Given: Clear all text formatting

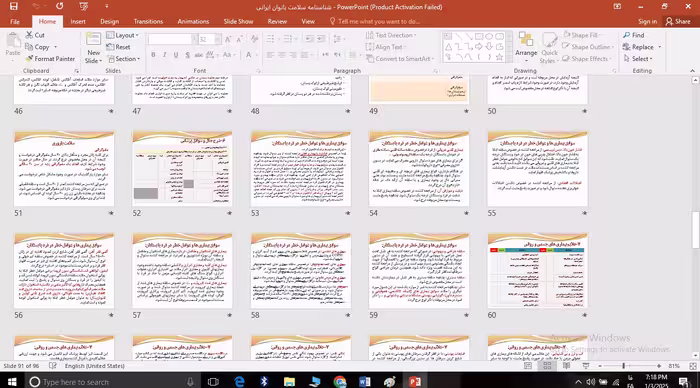Looking at the screenshot, I should tap(254, 39).
